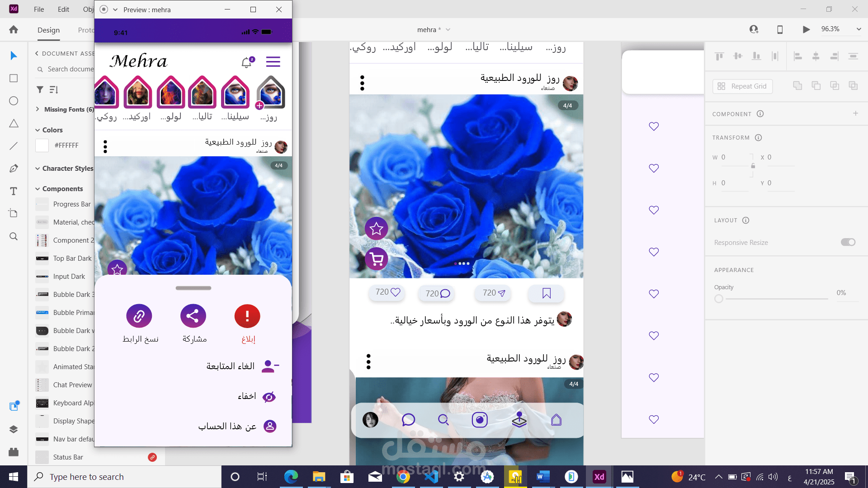This screenshot has width=868, height=488.
Task: Click the Align Top icon
Action: tap(719, 56)
